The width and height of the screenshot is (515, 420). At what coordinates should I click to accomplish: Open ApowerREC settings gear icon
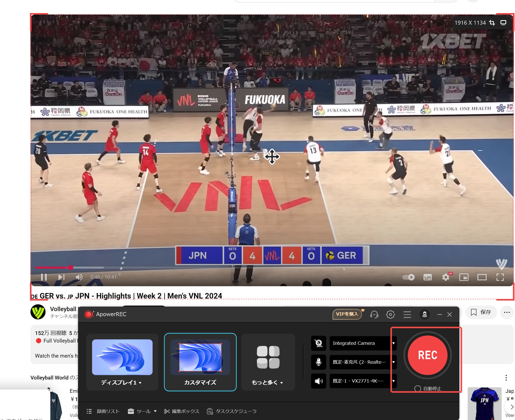click(x=390, y=314)
